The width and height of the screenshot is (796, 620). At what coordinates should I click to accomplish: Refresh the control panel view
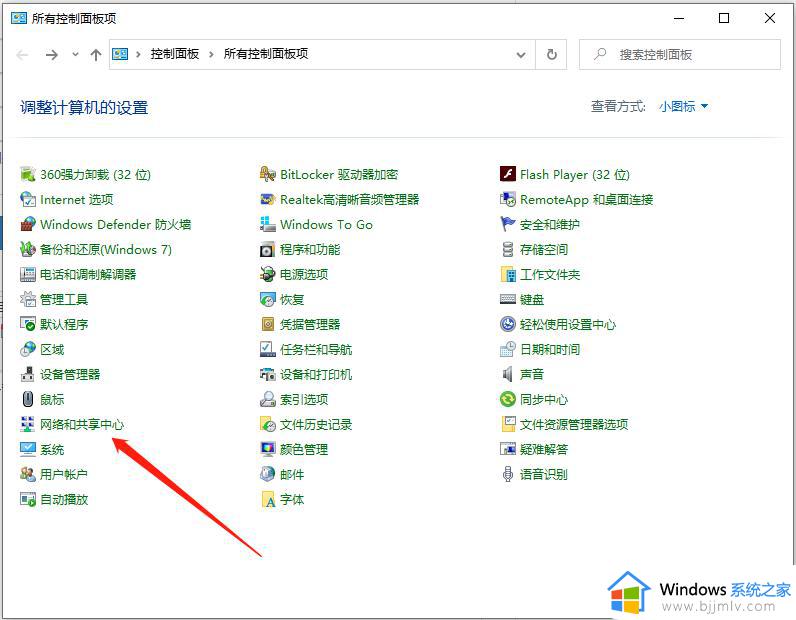pyautogui.click(x=552, y=54)
